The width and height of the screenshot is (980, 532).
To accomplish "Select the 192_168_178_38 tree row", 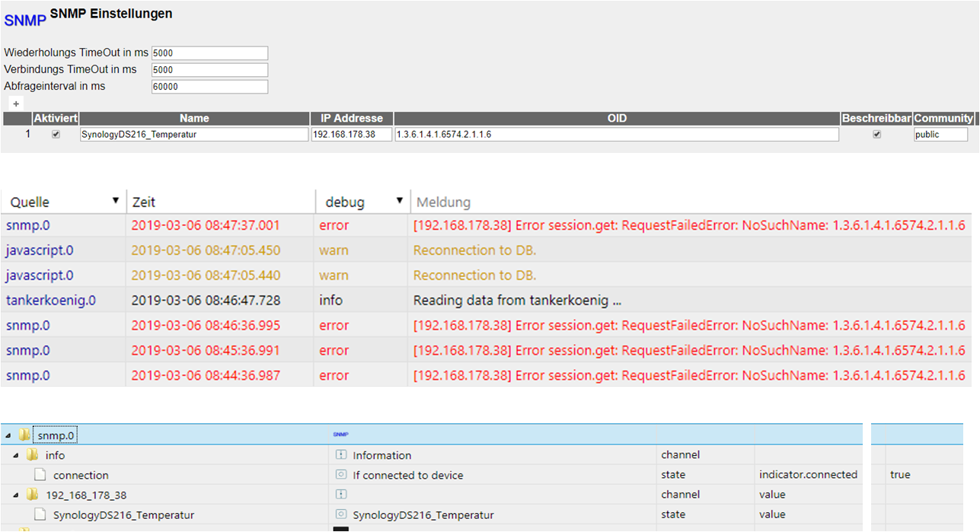I will coord(433,495).
